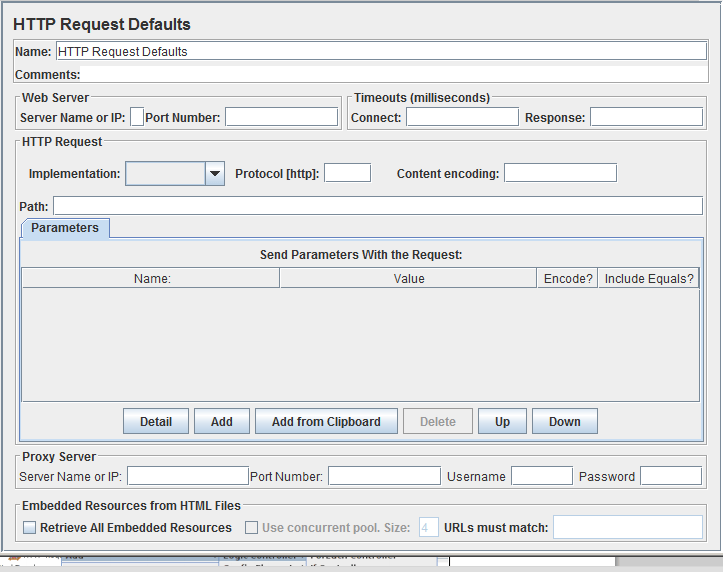Click the Name: column header
Viewport: 723px width, 572px height.
pyautogui.click(x=151, y=278)
